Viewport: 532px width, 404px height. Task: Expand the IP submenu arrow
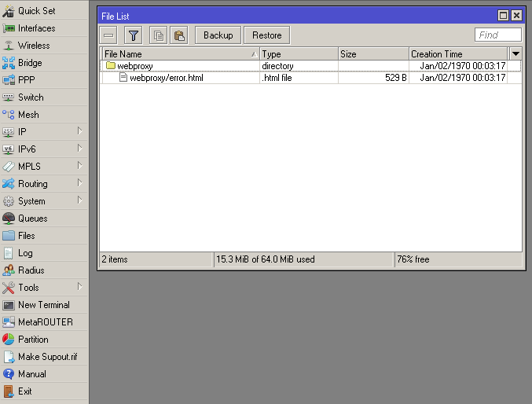point(79,131)
